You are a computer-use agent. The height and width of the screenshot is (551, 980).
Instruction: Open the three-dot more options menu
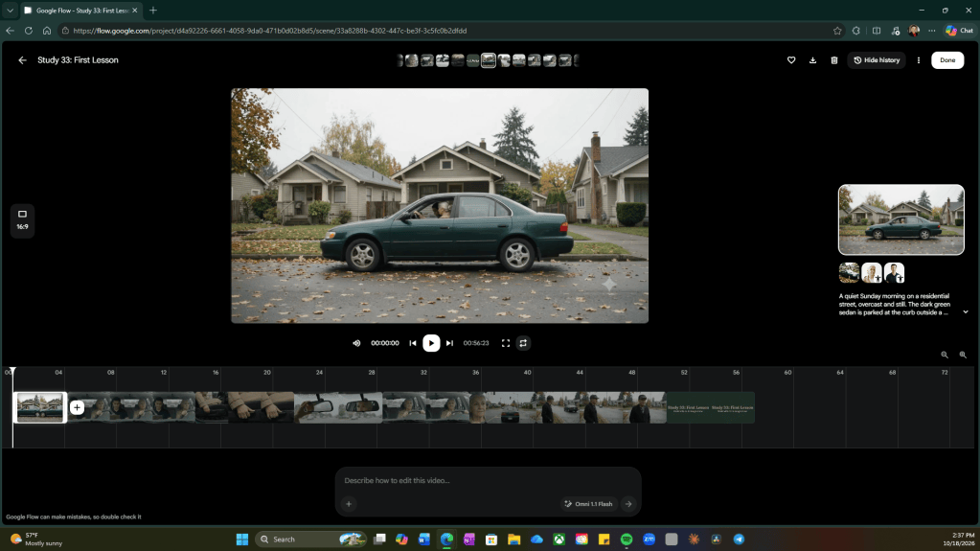(x=918, y=60)
